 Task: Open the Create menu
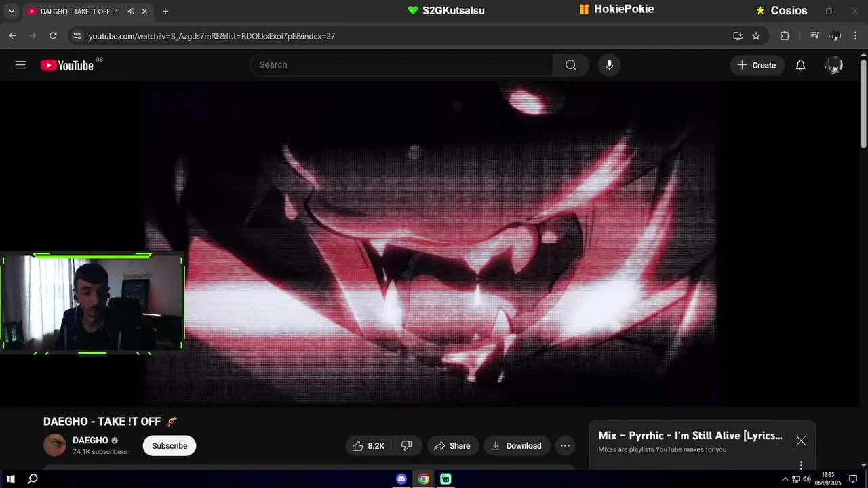pos(757,65)
